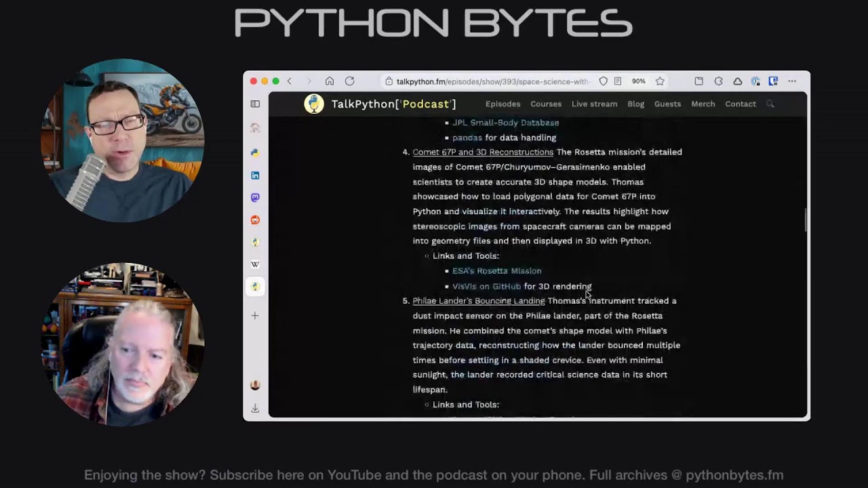The width and height of the screenshot is (868, 488).
Task: Select the Episodes menu item
Action: coord(502,104)
